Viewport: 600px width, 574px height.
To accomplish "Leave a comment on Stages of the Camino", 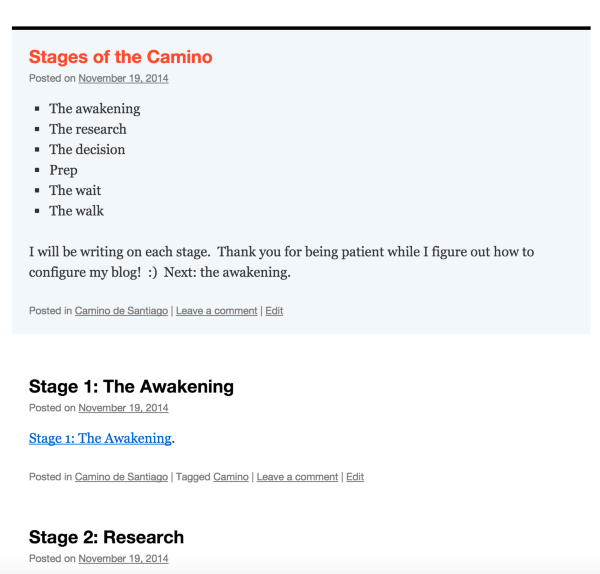I will (x=216, y=311).
